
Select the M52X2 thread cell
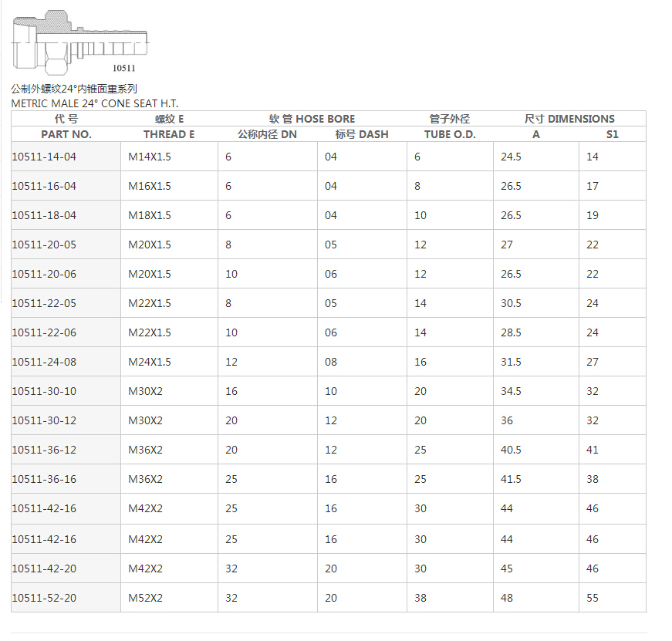145,598
